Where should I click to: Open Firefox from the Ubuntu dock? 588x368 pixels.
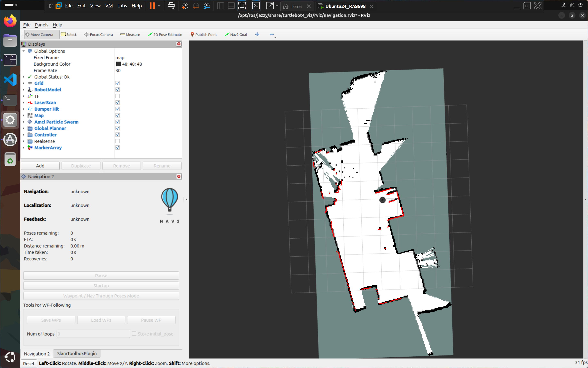point(10,21)
